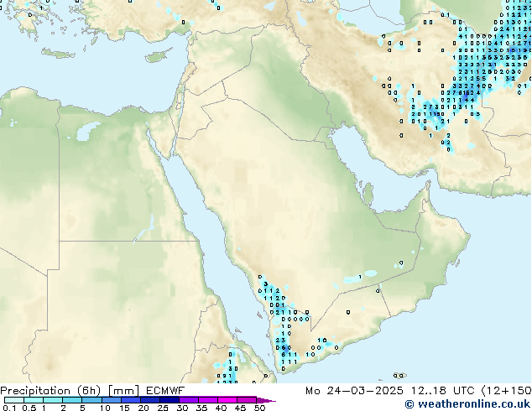Select legend swatch for 45–50 mm

pos(247,400)
